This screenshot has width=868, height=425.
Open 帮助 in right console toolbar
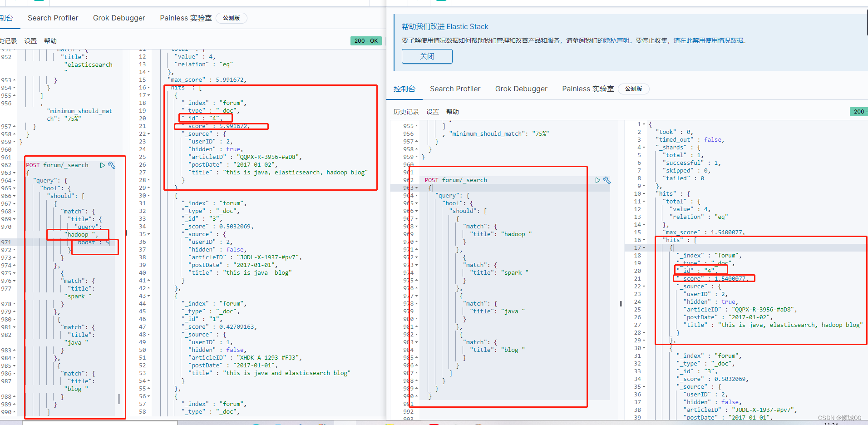453,112
